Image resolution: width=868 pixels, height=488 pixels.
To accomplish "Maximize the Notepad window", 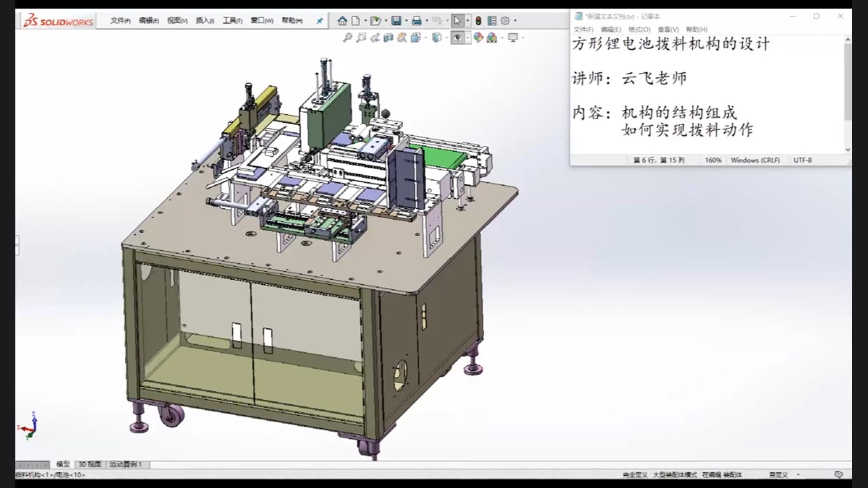I will pyautogui.click(x=816, y=16).
